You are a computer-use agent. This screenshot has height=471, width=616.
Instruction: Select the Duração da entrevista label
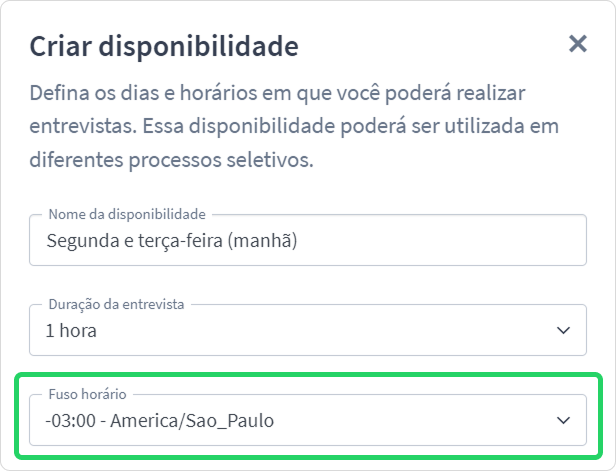pyautogui.click(x=116, y=304)
